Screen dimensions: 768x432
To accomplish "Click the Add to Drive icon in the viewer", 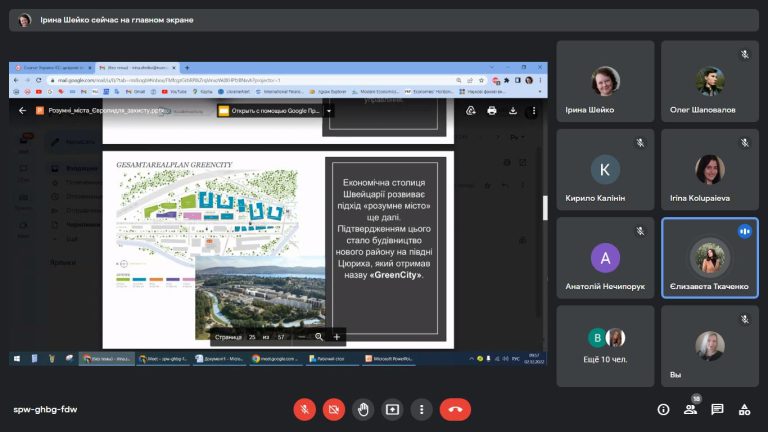I will click(471, 111).
